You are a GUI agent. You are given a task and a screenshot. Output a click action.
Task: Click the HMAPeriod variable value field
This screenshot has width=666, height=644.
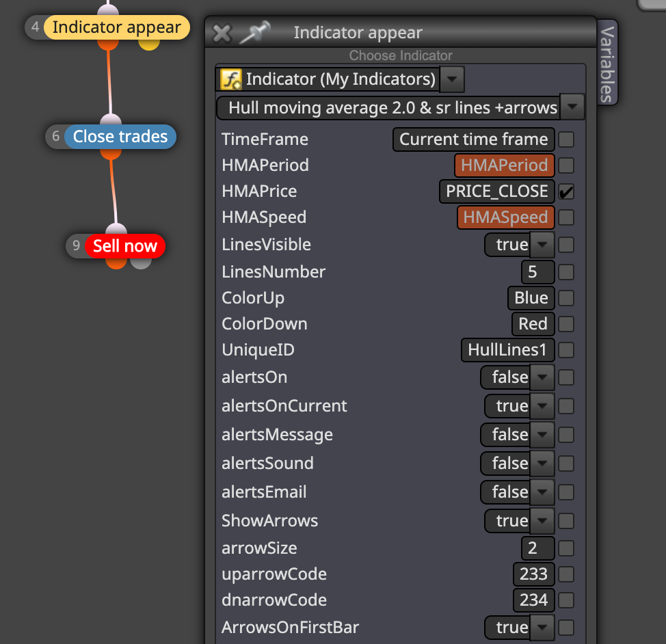(x=504, y=165)
